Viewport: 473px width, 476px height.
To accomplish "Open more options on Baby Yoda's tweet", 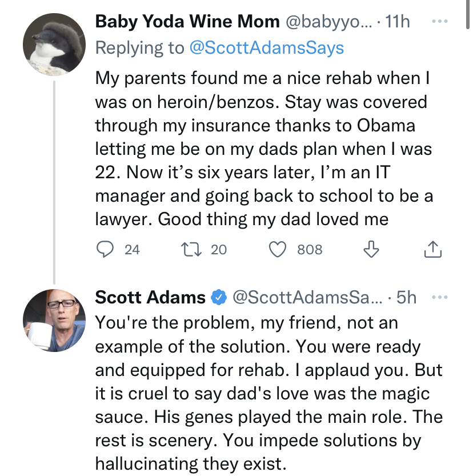I will coord(440,21).
